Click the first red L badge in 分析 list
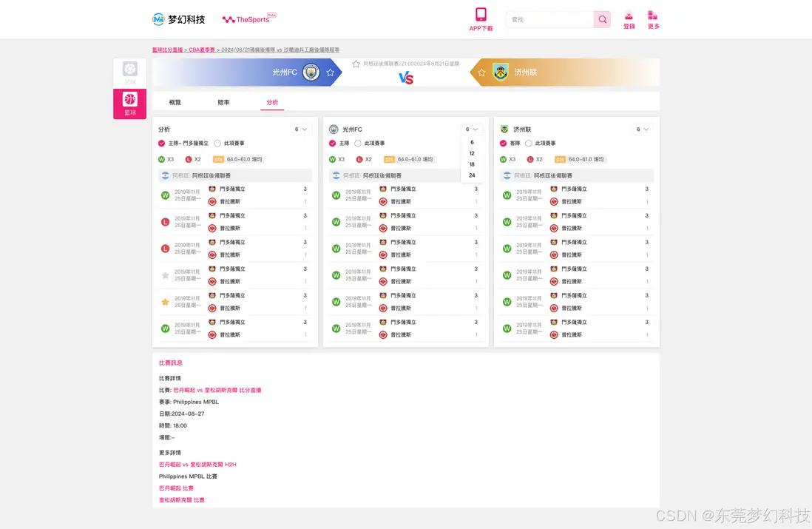Screen dimensions: 812x529 (165, 222)
